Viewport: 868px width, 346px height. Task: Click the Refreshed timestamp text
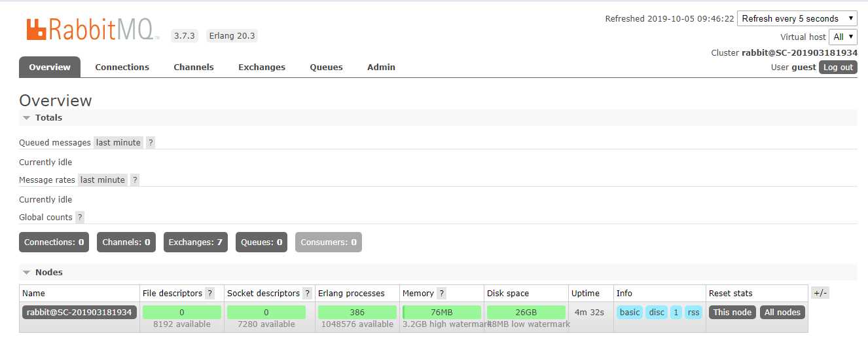point(670,18)
